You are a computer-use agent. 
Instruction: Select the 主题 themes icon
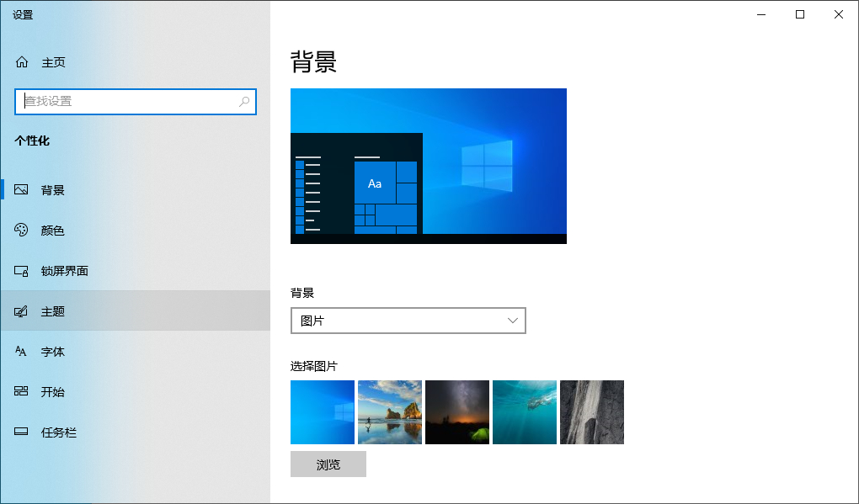click(x=20, y=311)
